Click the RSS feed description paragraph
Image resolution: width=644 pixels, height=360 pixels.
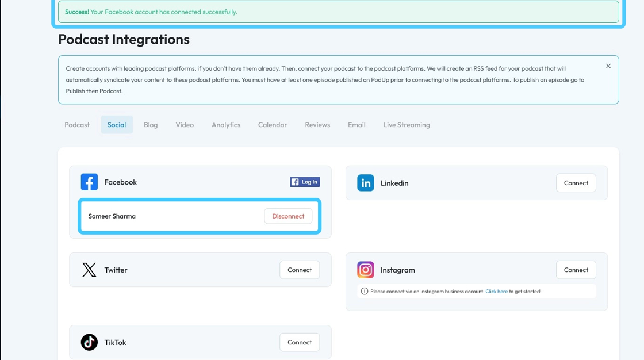click(325, 80)
